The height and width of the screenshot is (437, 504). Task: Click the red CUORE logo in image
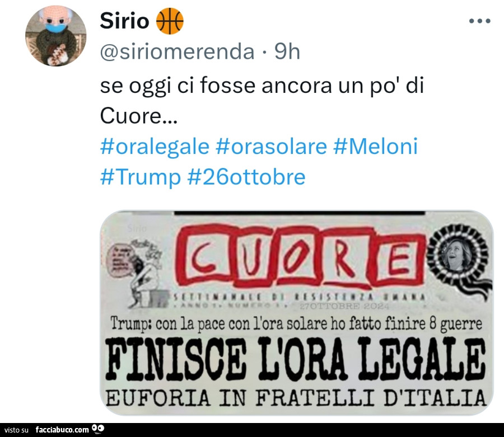coord(301,256)
